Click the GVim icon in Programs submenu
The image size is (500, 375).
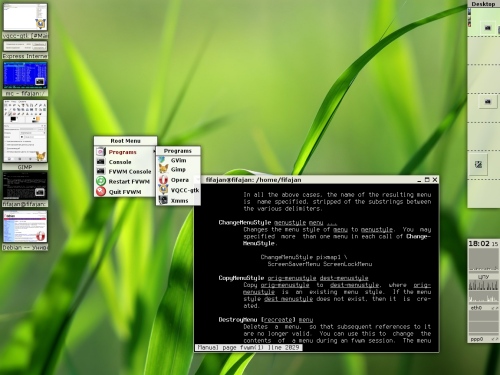pos(163,160)
